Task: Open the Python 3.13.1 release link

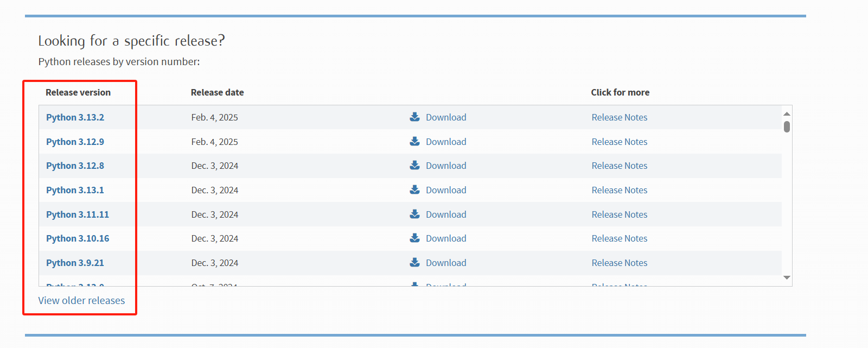Action: click(75, 190)
